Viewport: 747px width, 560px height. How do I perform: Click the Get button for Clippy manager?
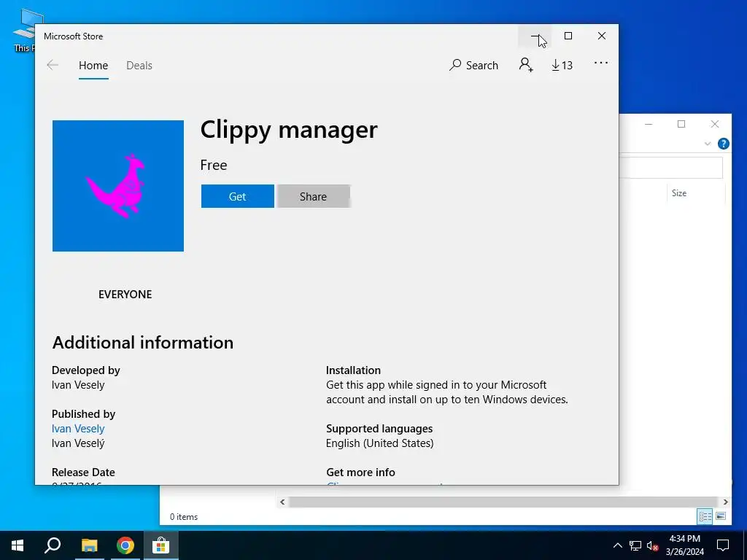(237, 196)
